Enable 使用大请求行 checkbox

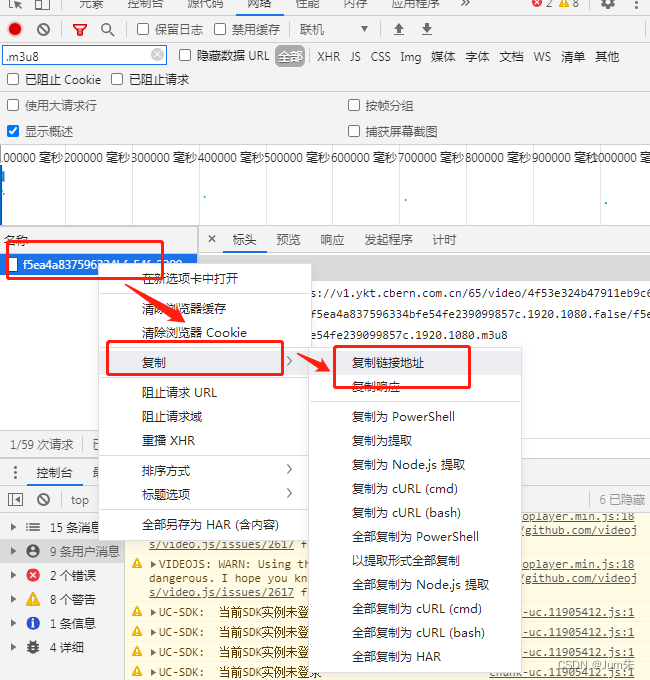pos(13,105)
